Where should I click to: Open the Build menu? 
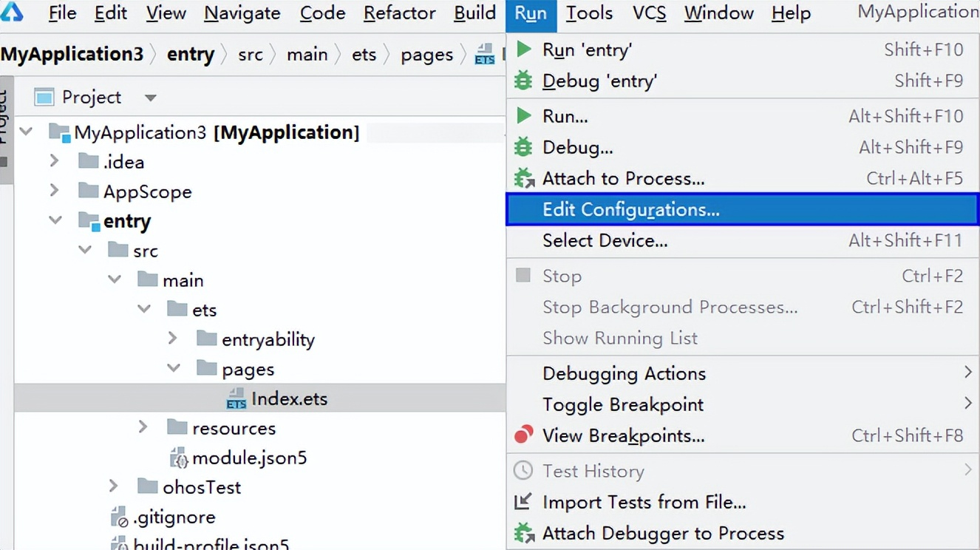(475, 13)
